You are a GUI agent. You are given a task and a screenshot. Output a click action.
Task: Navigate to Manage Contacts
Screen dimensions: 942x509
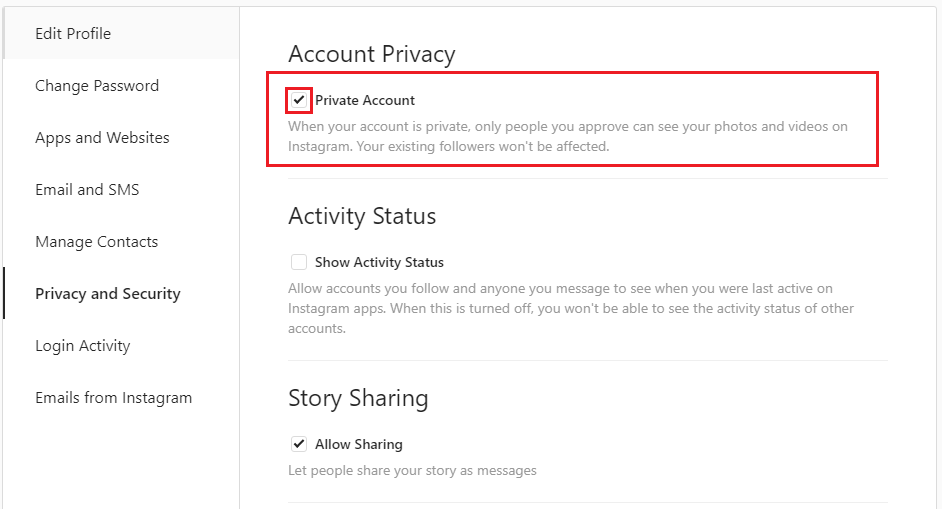coord(96,242)
